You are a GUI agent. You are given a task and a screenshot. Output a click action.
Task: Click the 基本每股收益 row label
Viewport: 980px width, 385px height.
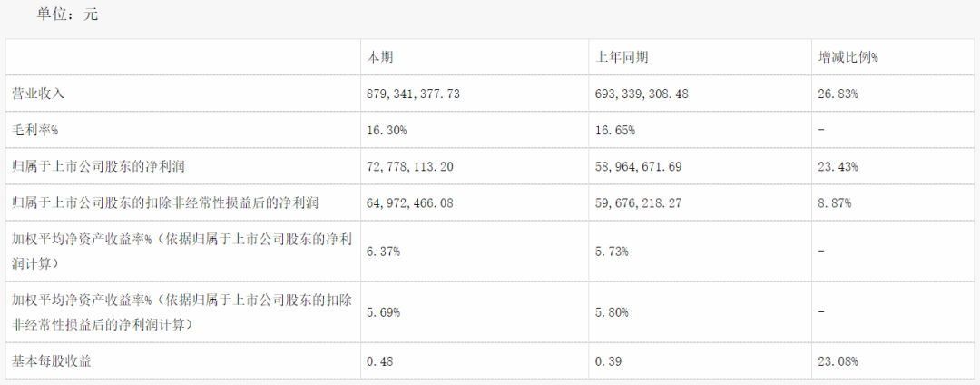click(x=52, y=360)
